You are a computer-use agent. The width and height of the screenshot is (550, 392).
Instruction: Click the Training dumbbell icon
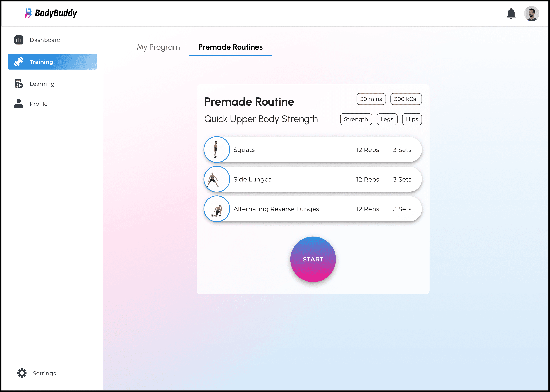[x=19, y=62]
